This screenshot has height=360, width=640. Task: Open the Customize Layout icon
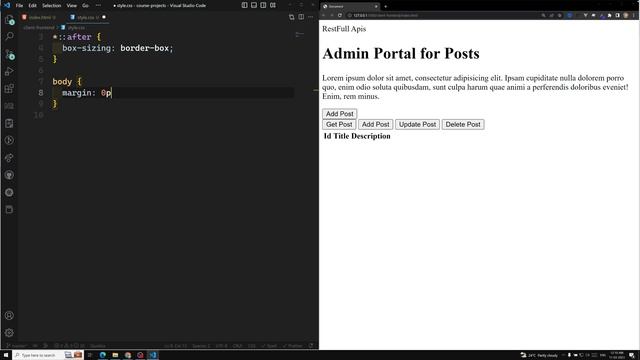pyautogui.click(x=273, y=5)
